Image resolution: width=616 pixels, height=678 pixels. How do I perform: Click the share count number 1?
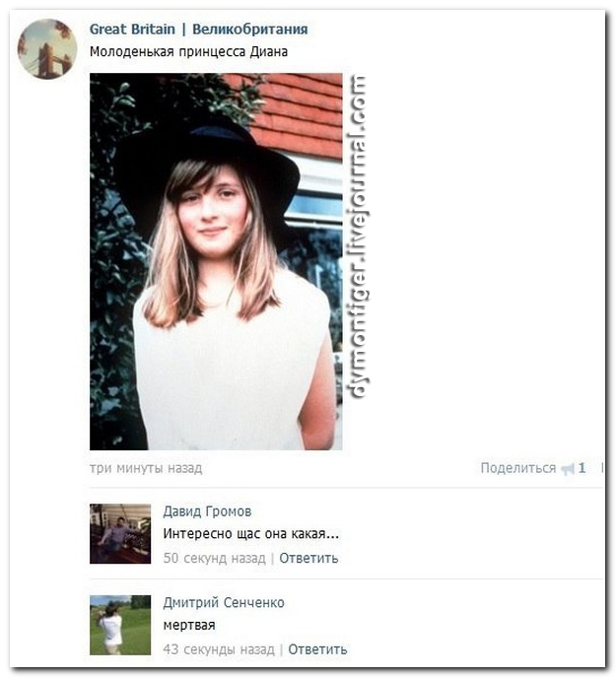(582, 468)
